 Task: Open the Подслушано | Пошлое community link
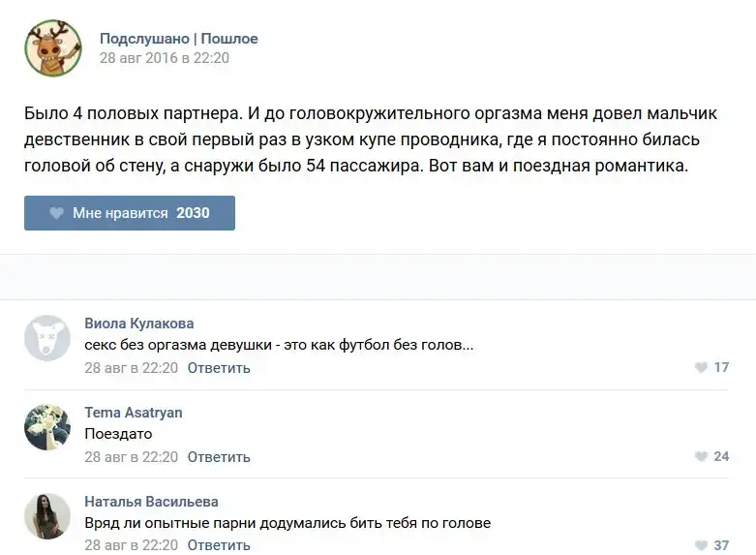178,39
